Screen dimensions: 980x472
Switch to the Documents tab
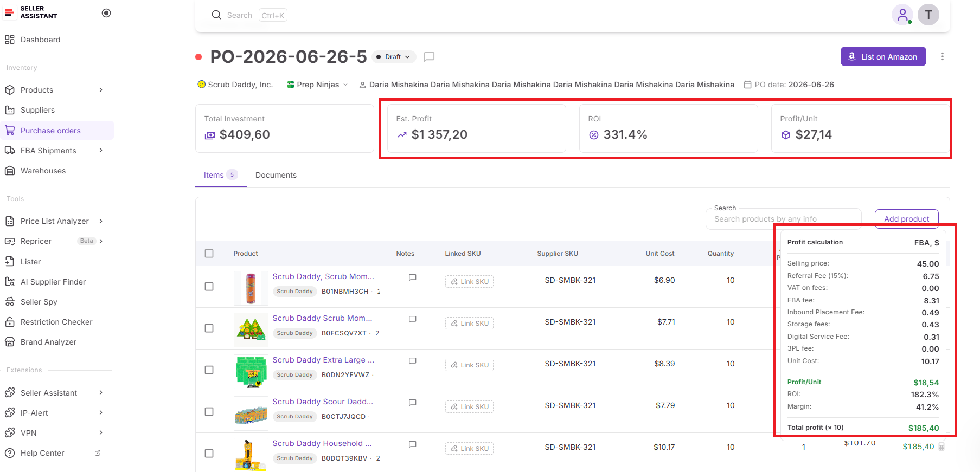coord(276,175)
